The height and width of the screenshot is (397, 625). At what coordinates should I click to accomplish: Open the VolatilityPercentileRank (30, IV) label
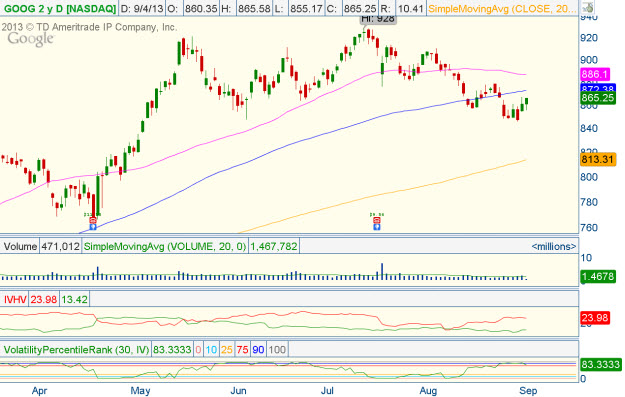click(77, 350)
